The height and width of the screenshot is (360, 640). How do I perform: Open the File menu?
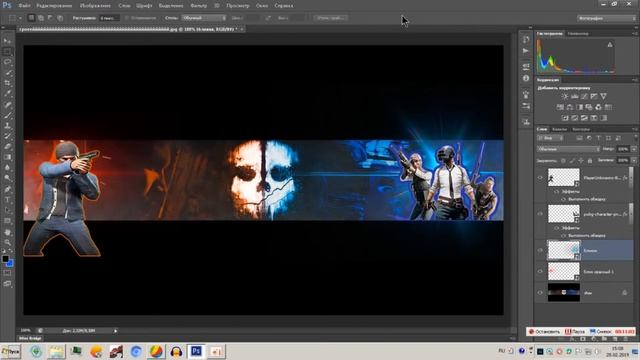tap(24, 6)
